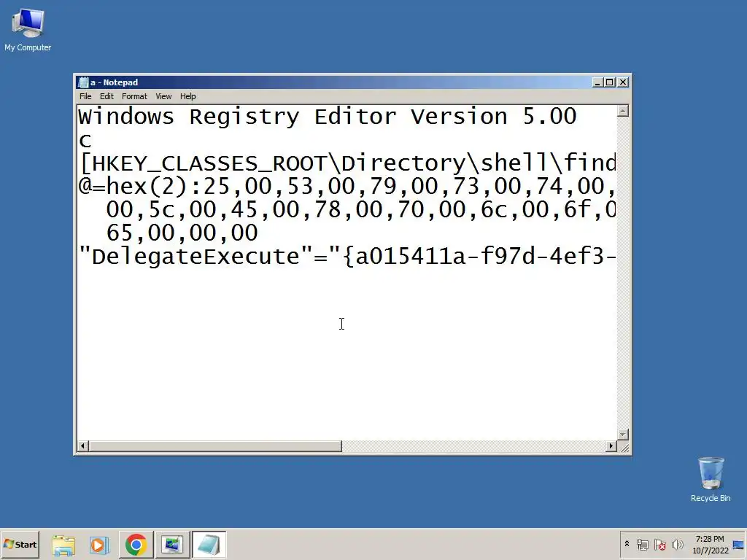Viewport: 747px width, 560px height.
Task: Click the monitor app taskbar icon
Action: pyautogui.click(x=172, y=545)
